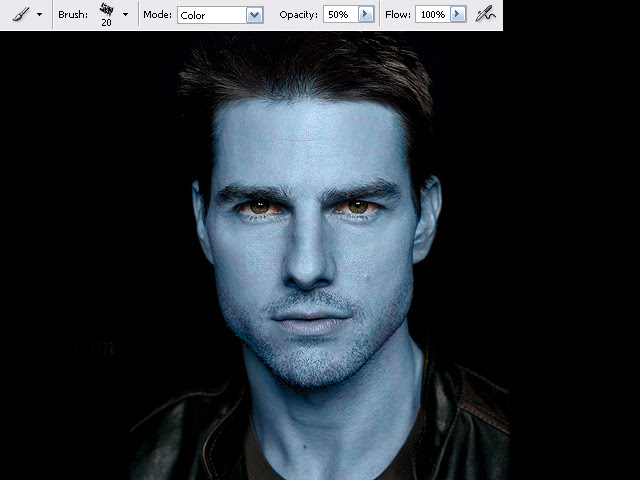
Task: Click the Opacity label in options bar
Action: click(x=298, y=15)
